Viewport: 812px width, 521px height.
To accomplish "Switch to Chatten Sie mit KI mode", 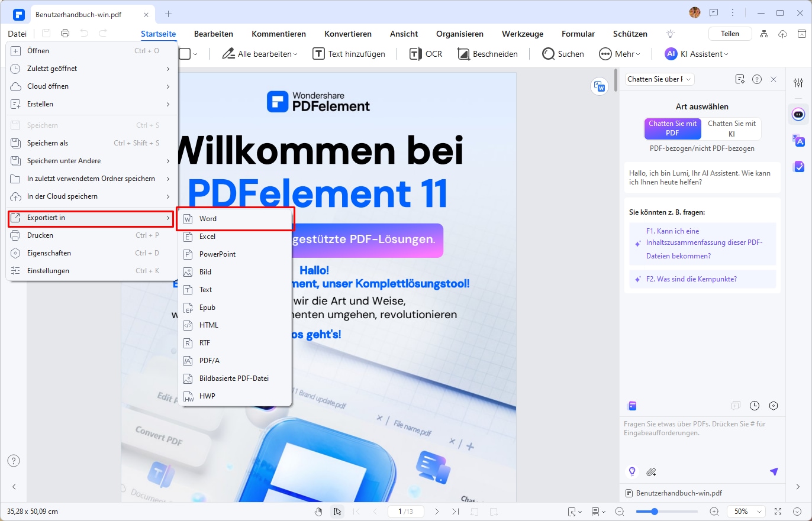I will tap(732, 128).
